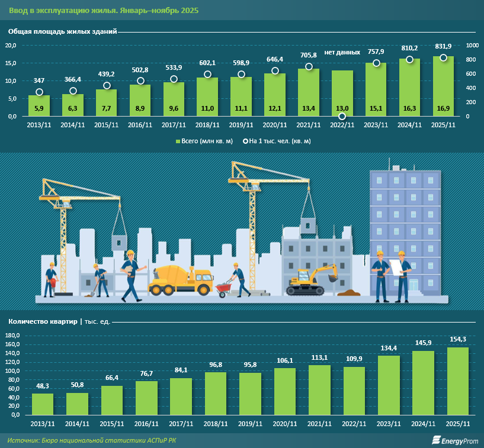This screenshot has width=484, height=448.
Task: Click the EnergyProm logo
Action: (x=453, y=440)
